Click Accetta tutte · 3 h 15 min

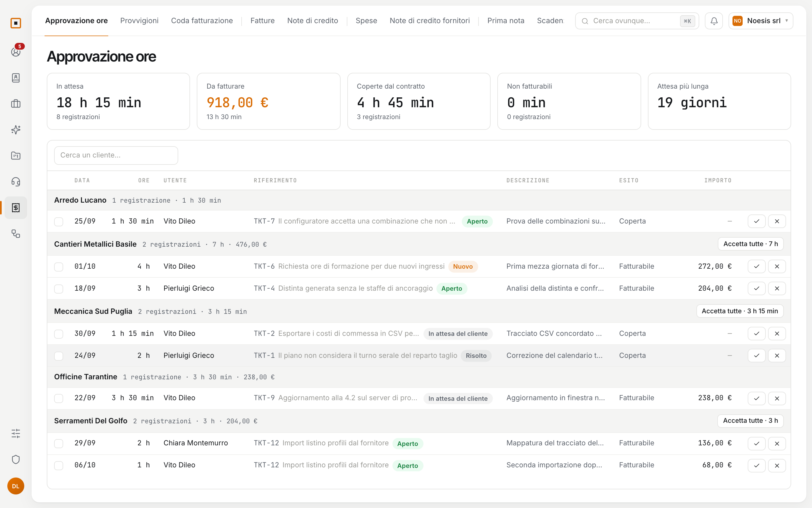tap(740, 311)
